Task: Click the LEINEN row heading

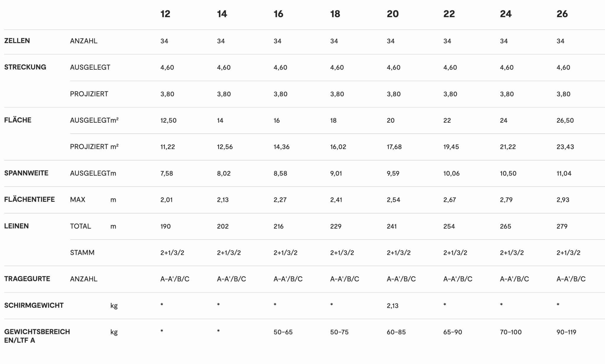Action: 16,226
